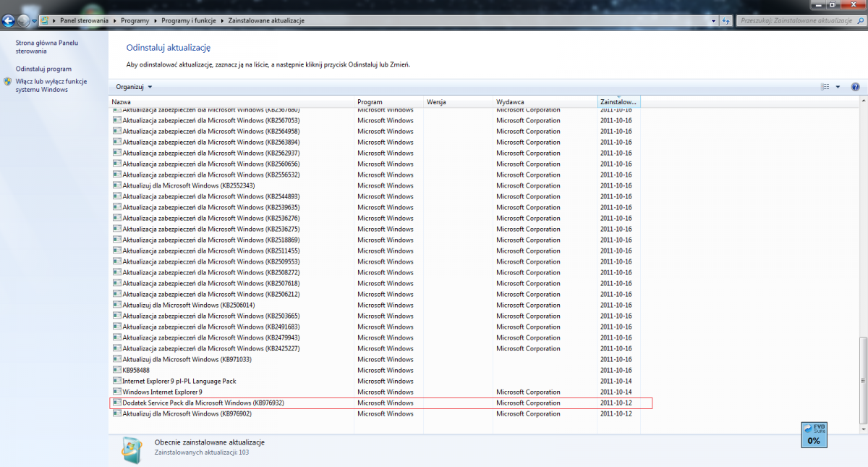Open help with the blue question mark icon
Viewport: 868px width, 467px height.
(855, 87)
